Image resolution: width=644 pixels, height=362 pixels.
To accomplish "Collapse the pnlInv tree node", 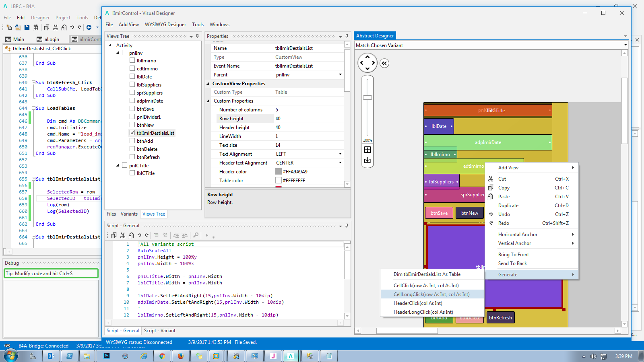I will (x=118, y=53).
